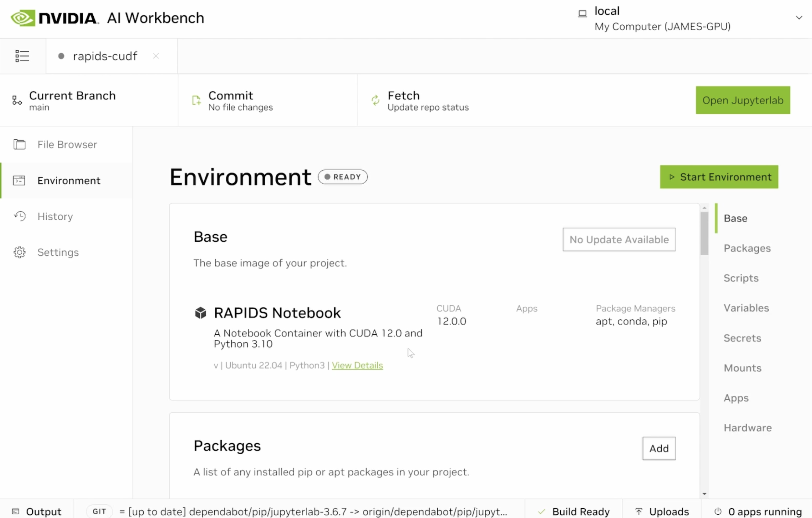
Task: Click the Add packages button
Action: point(659,448)
